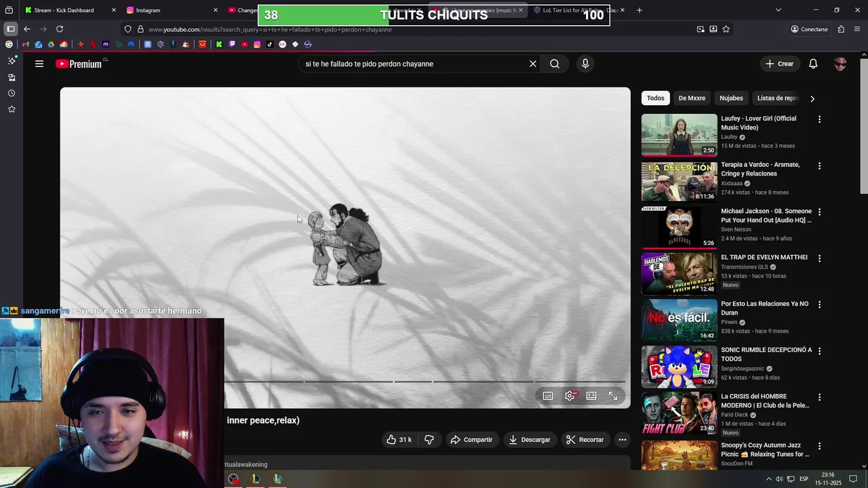Open options for SONIC RUMBLE video
The height and width of the screenshot is (488, 868).
[x=819, y=351]
